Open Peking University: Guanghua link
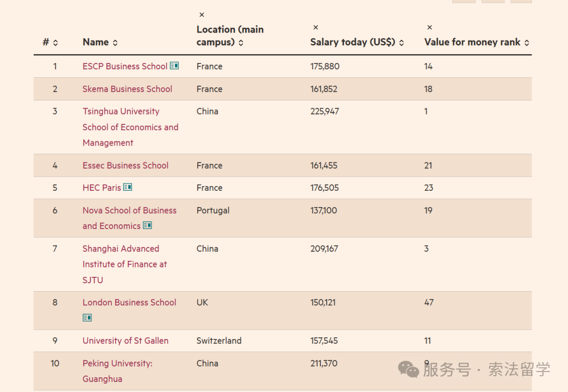Screen dimensions: 568x392 [117, 371]
